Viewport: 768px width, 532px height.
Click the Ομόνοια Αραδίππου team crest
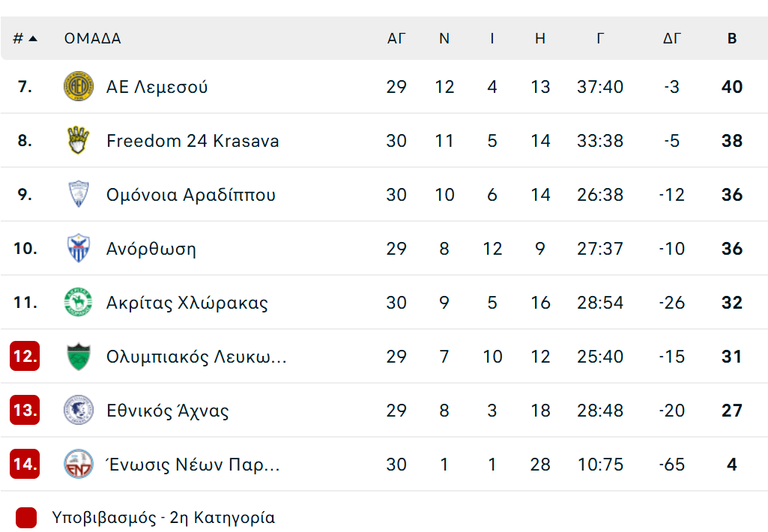click(78, 195)
